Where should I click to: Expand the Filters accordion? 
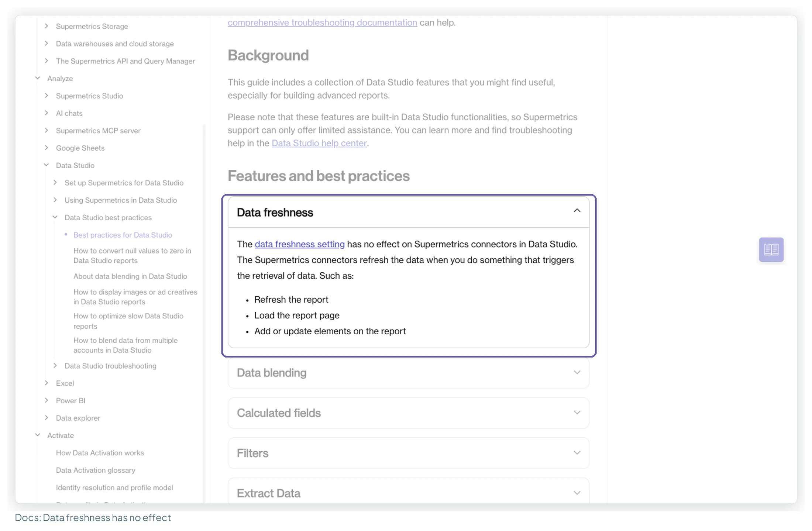[x=409, y=453]
